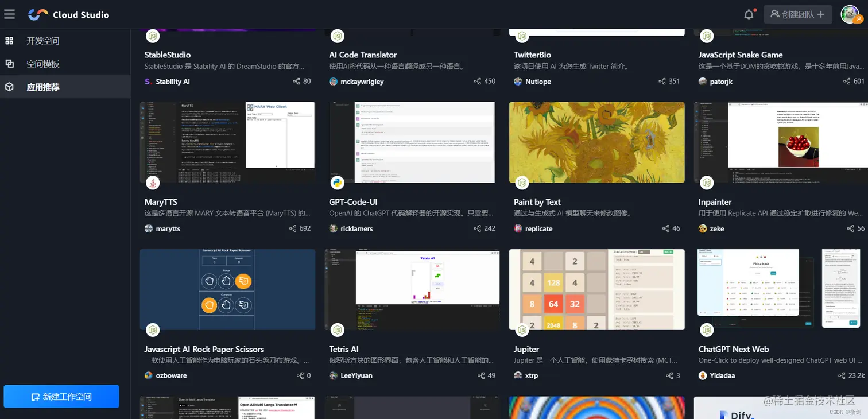Image resolution: width=868 pixels, height=419 pixels.
Task: Click Node.js badge on ChatGPT Next Web card
Action: click(x=707, y=330)
